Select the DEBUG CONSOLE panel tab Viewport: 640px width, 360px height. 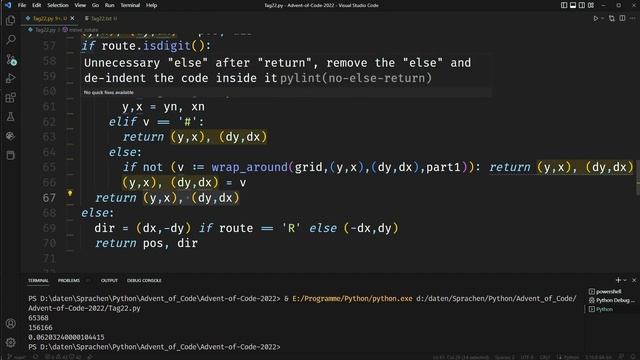point(144,280)
